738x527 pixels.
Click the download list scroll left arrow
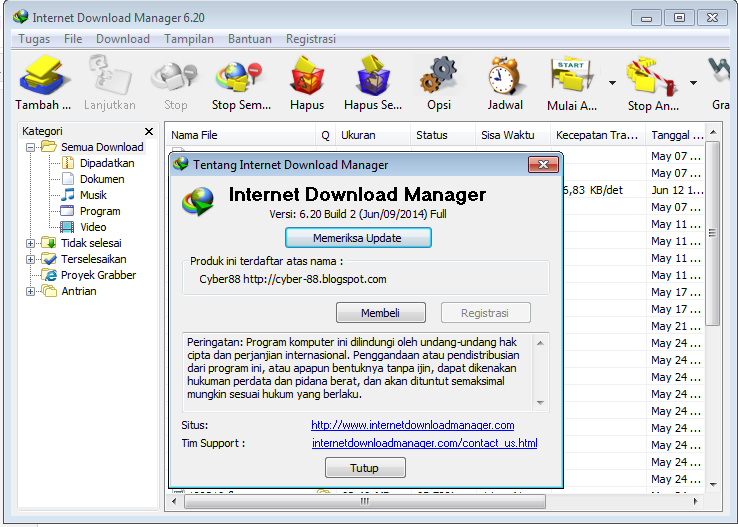(x=175, y=502)
